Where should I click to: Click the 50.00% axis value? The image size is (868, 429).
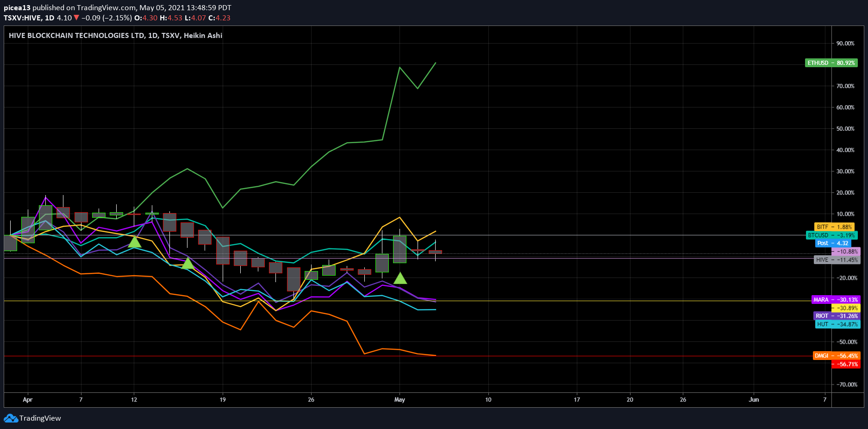pyautogui.click(x=845, y=129)
